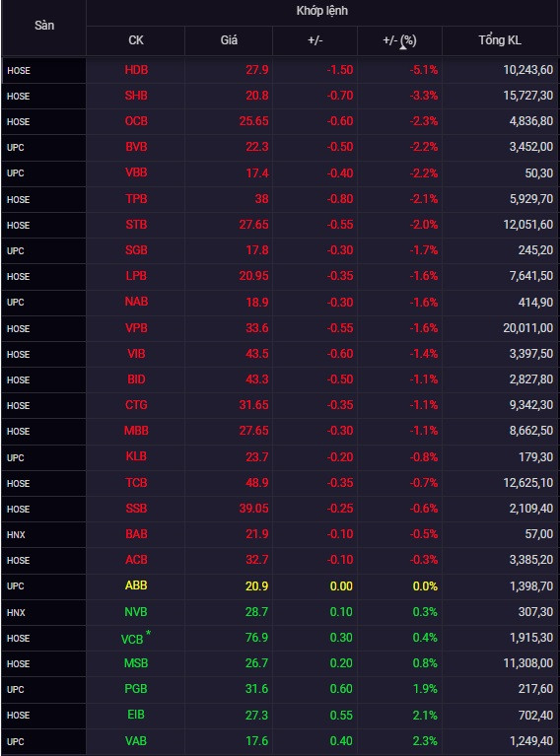Select OCB price 25.65

click(x=253, y=121)
